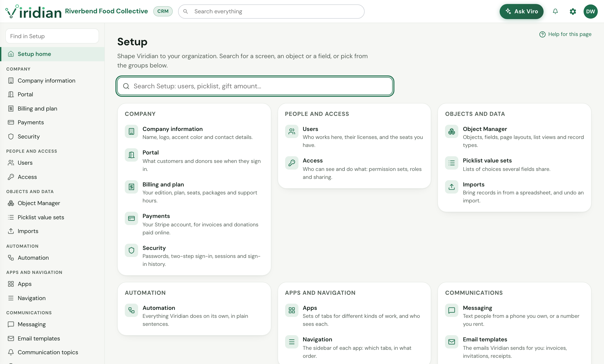The image size is (604, 364).
Task: Click the Automation card workflow icon
Action: [131, 310]
